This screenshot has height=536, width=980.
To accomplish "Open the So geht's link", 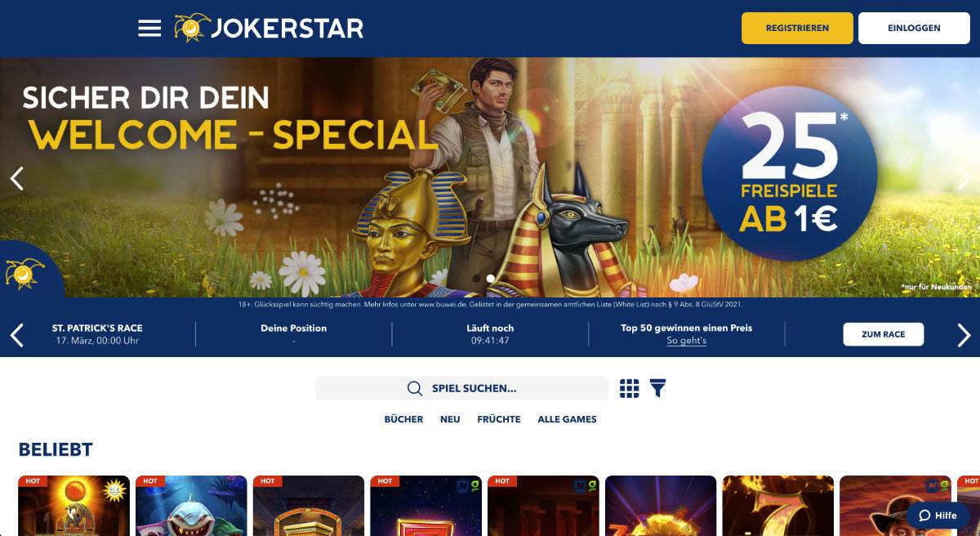I will 686,341.
